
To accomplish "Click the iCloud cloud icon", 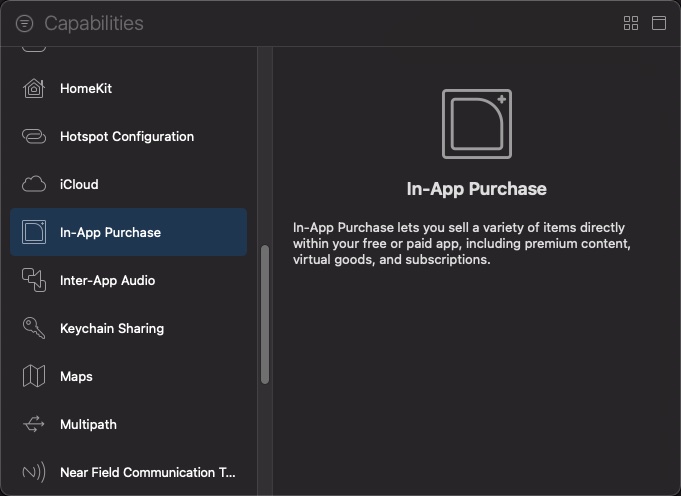I will click(x=34, y=184).
